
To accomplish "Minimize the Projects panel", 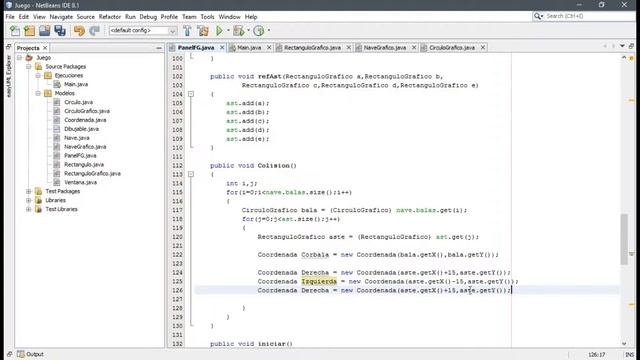I will [158, 48].
